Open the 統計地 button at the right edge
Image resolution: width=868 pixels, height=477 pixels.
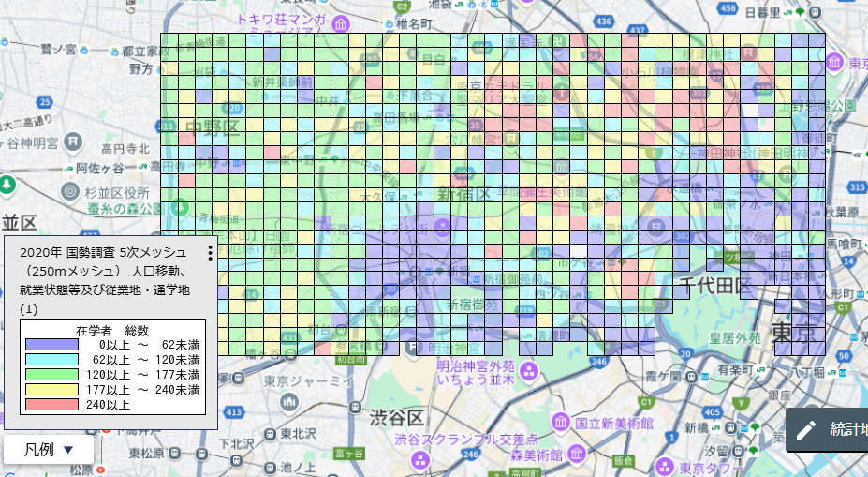pos(828,429)
